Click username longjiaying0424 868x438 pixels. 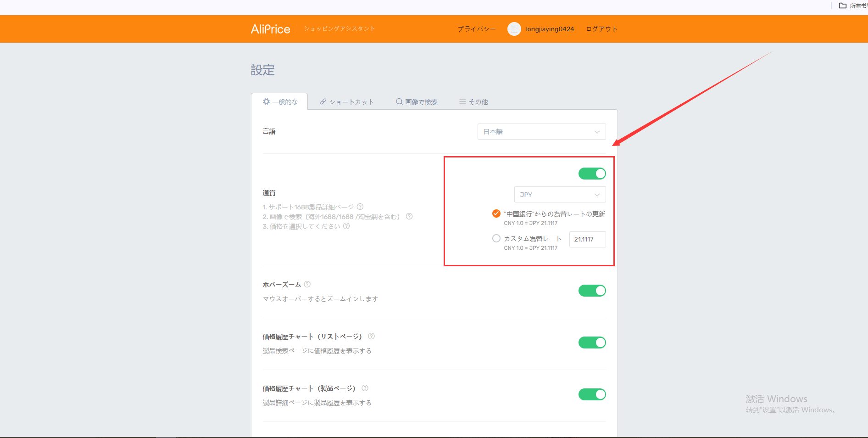tap(550, 29)
